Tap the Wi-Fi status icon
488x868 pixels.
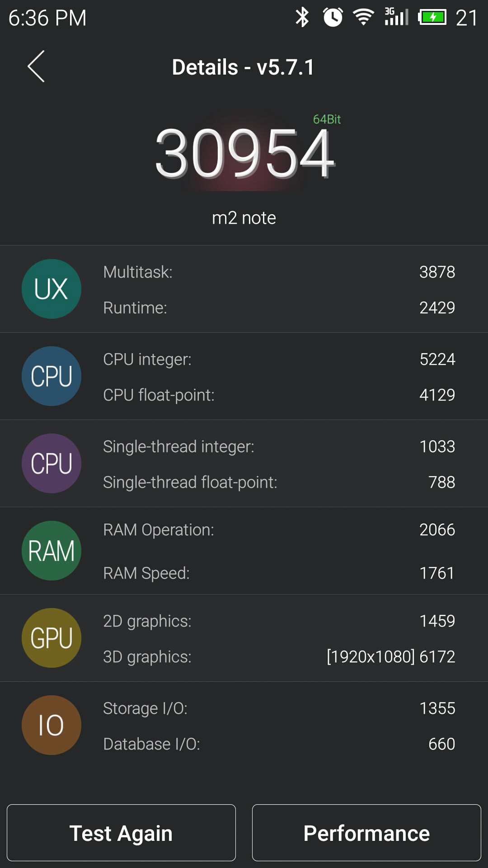[x=363, y=18]
